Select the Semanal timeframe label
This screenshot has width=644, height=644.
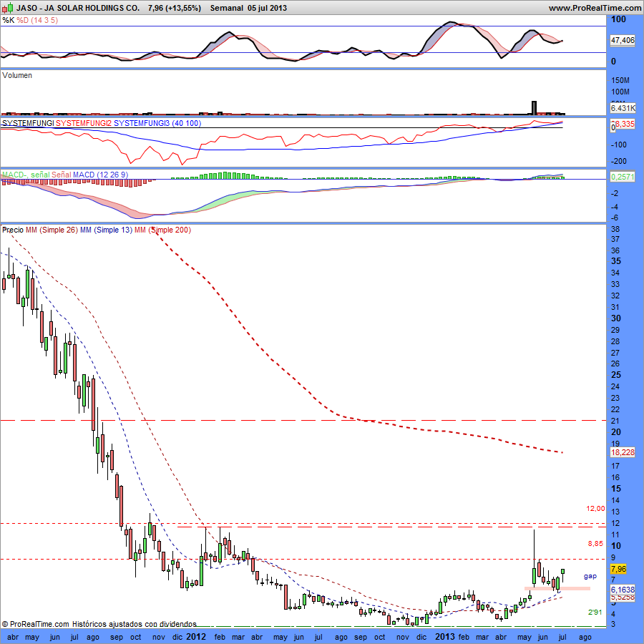tap(227, 8)
